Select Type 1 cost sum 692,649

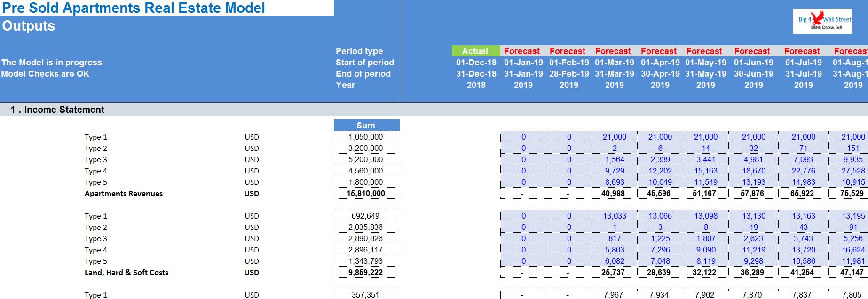click(x=366, y=216)
